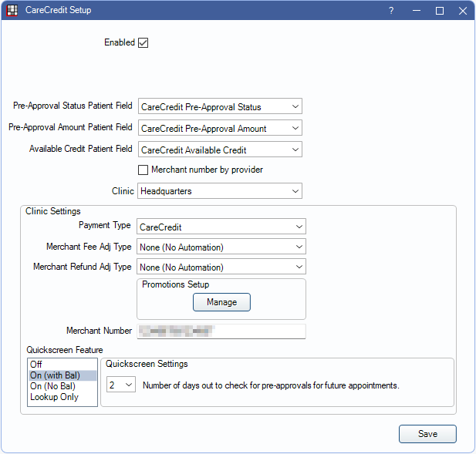Open the Clinic dropdown showing Headquarters
Viewport: 476px width, 454px height.
point(220,190)
